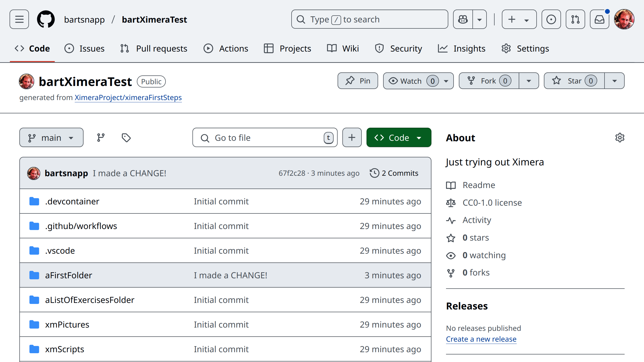
Task: View repository tags icon
Action: tap(126, 138)
